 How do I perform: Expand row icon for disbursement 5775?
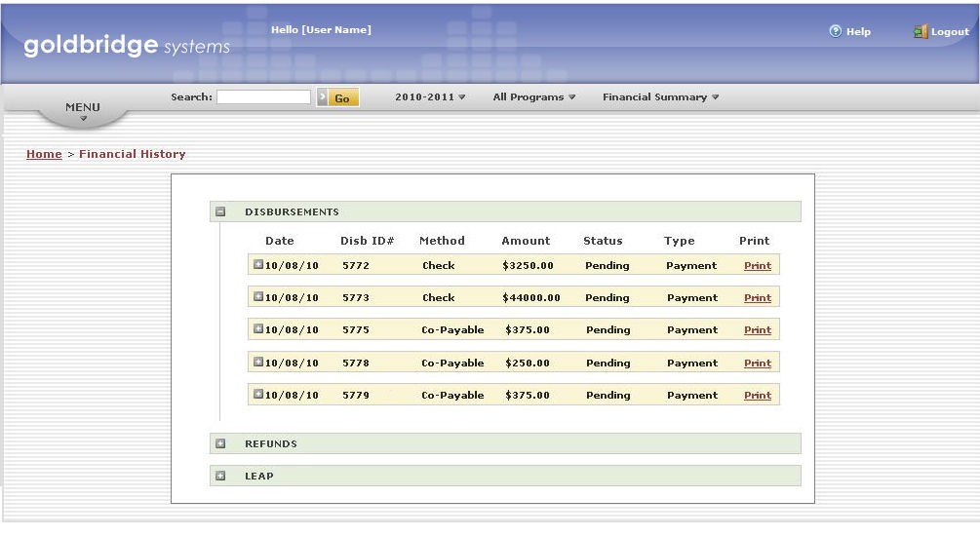click(x=258, y=329)
